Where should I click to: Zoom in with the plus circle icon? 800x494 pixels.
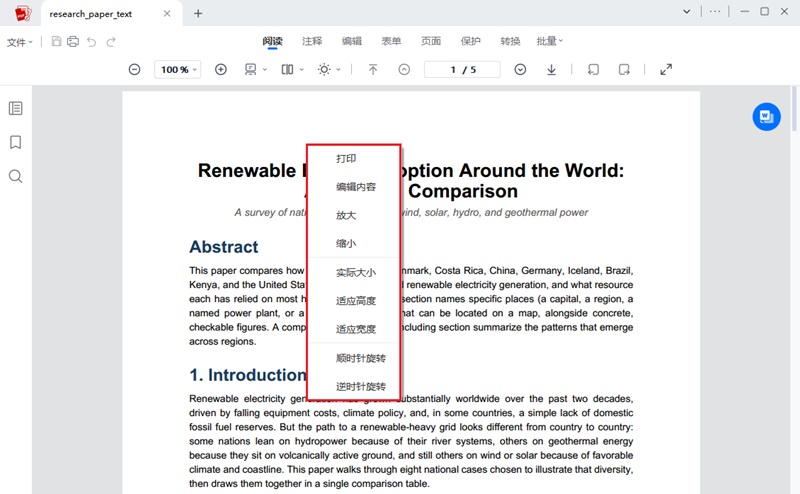(220, 69)
